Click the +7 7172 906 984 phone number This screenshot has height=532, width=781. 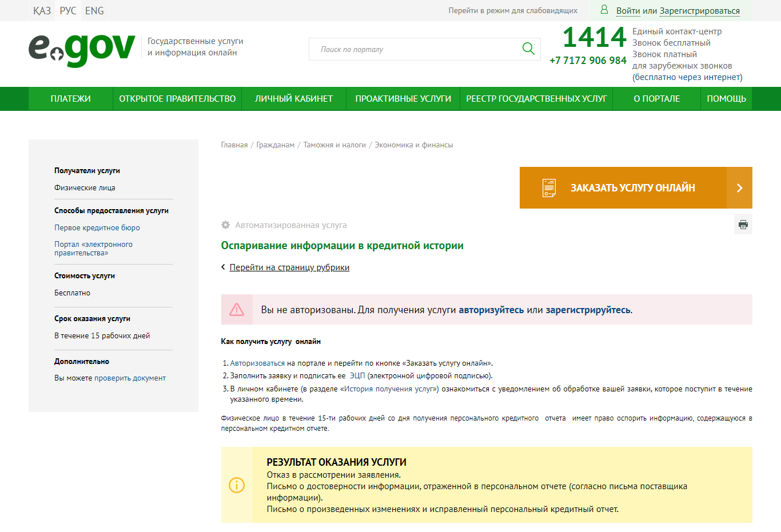[x=588, y=61]
